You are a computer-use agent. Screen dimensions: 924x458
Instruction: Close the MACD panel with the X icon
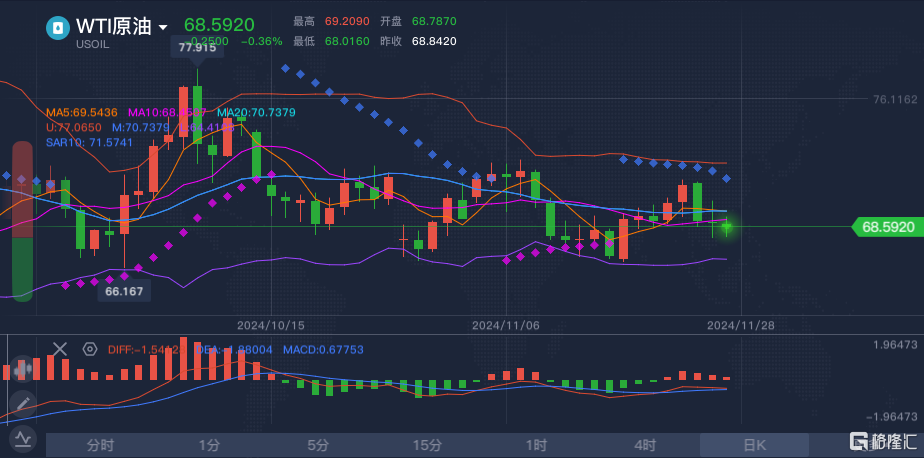(x=60, y=349)
